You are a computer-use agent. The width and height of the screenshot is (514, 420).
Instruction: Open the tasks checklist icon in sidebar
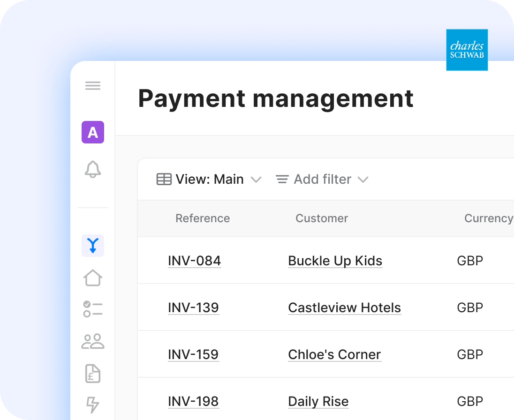92,309
